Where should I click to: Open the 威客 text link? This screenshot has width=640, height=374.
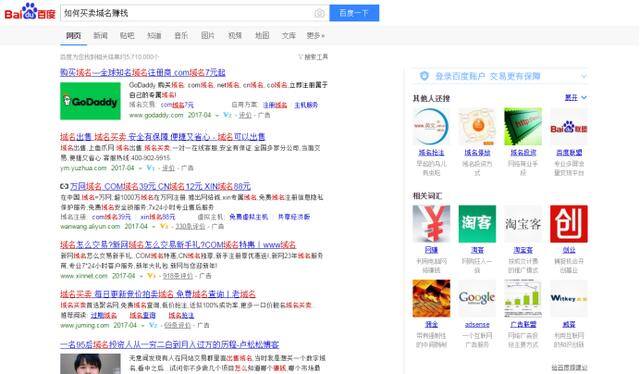pyautogui.click(x=569, y=325)
